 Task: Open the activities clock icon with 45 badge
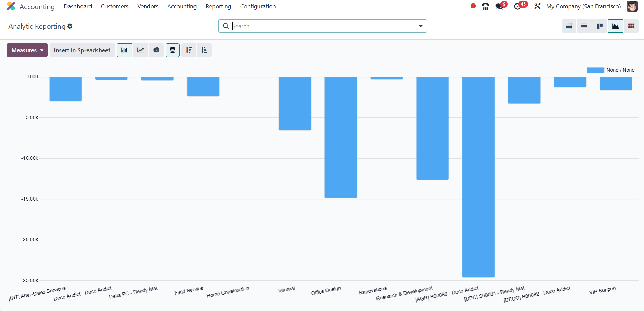tap(518, 6)
